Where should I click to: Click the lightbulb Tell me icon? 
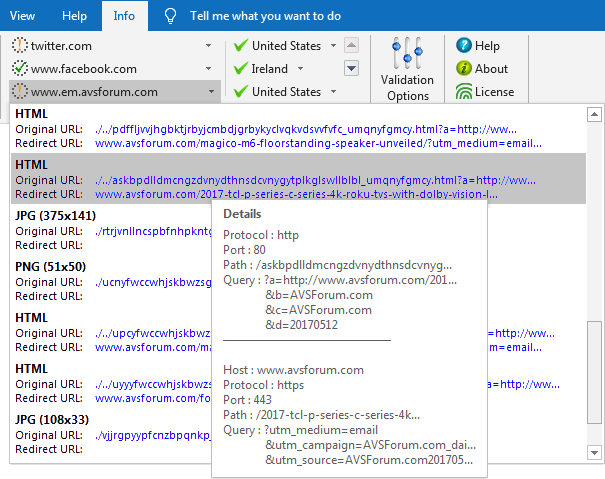point(171,16)
